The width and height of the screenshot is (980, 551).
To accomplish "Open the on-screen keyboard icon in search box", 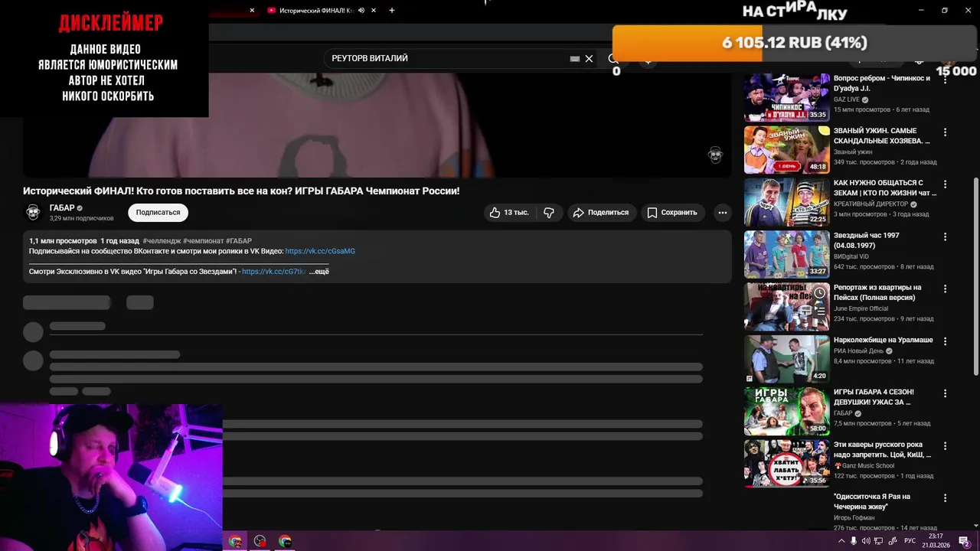I will 575,59.
